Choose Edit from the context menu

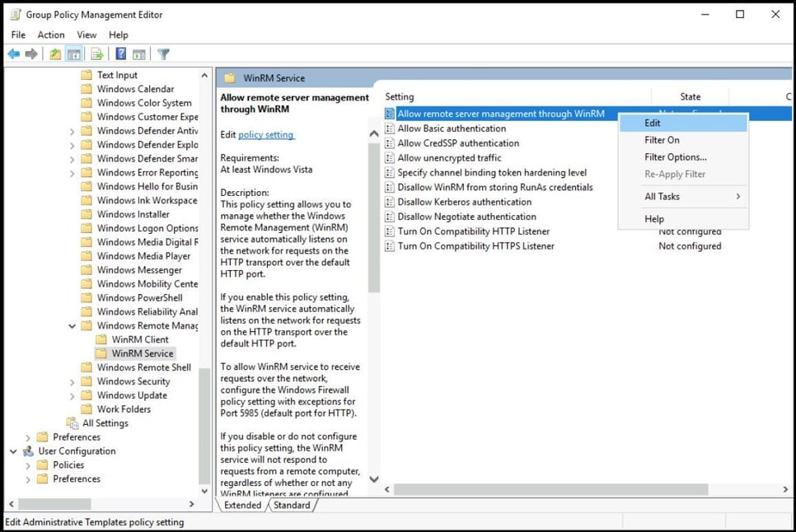(653, 122)
